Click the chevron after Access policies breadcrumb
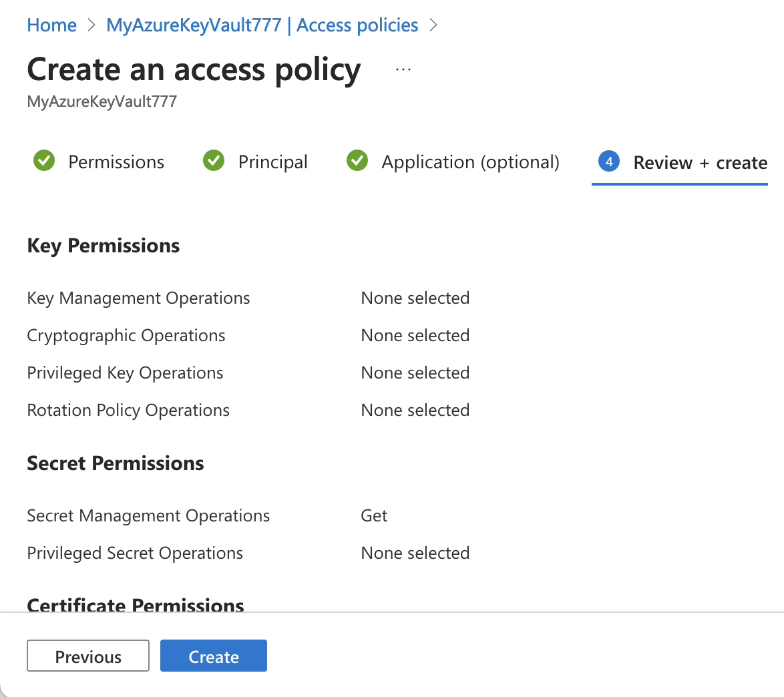Screen dimensions: 784x697 (433, 25)
